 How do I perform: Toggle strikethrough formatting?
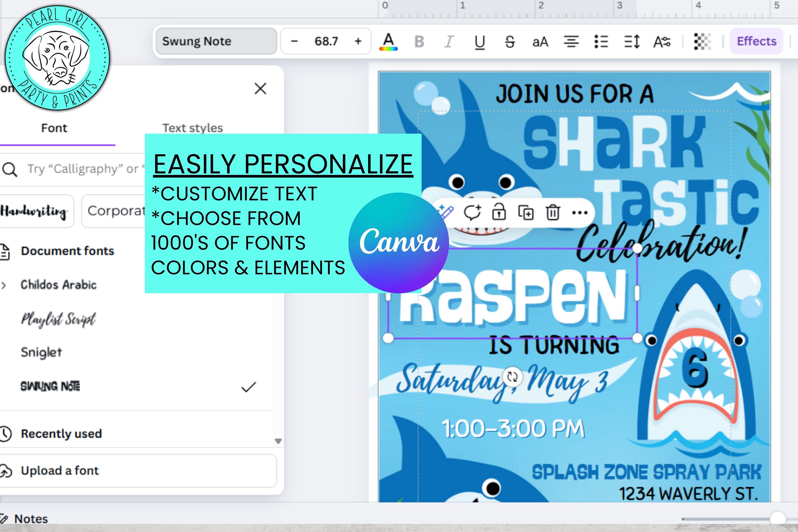510,41
